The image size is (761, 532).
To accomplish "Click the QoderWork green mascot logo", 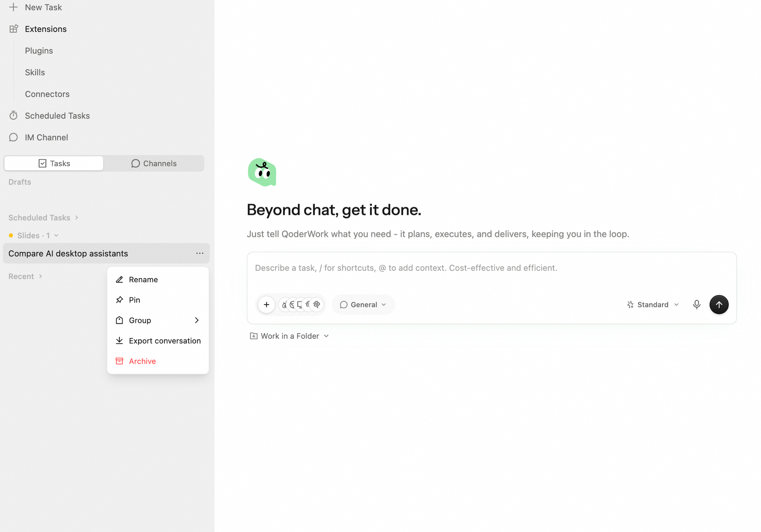I will tap(262, 172).
